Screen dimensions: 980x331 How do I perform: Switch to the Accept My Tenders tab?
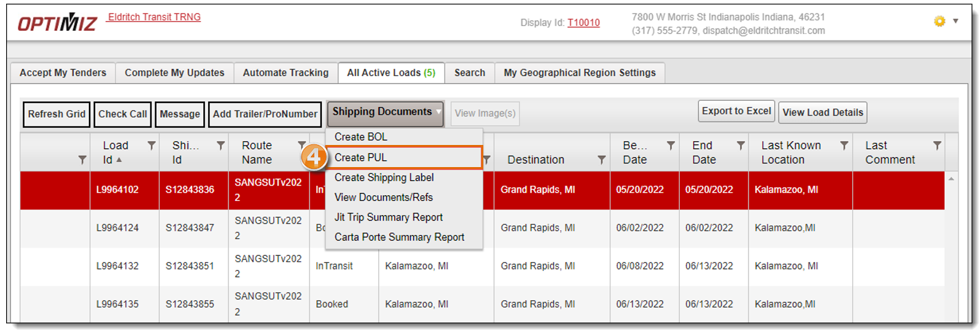(x=63, y=73)
